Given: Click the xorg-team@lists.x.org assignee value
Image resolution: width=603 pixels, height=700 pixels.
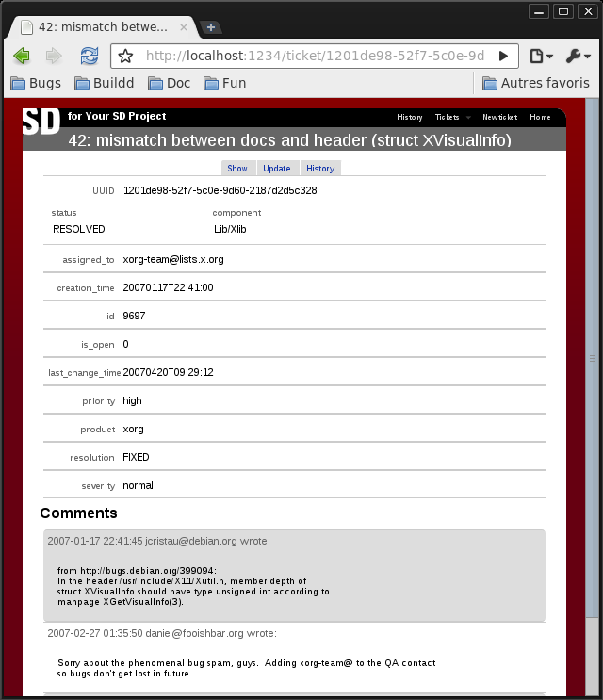Looking at the screenshot, I should 173,259.
